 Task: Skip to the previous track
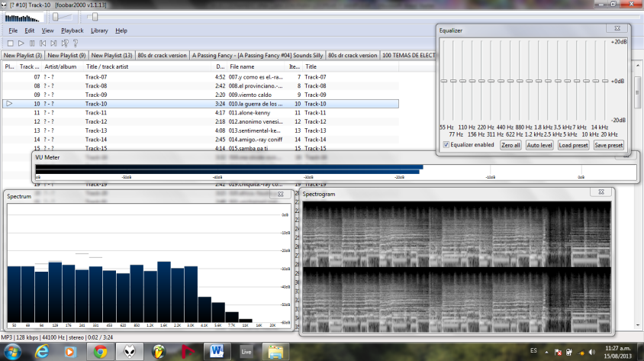click(x=43, y=44)
